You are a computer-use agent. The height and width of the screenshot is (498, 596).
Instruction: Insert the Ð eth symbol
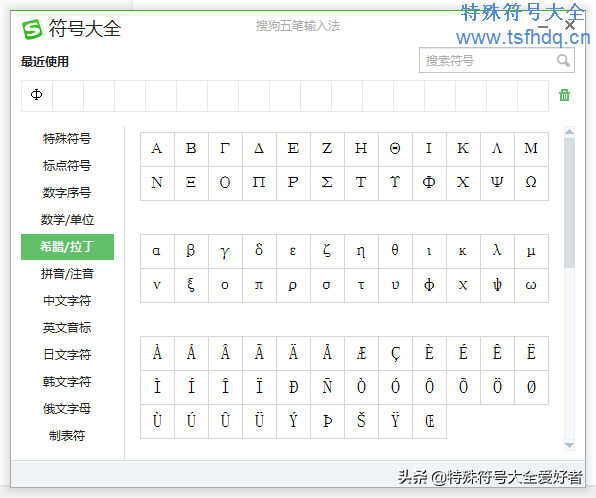[293, 387]
